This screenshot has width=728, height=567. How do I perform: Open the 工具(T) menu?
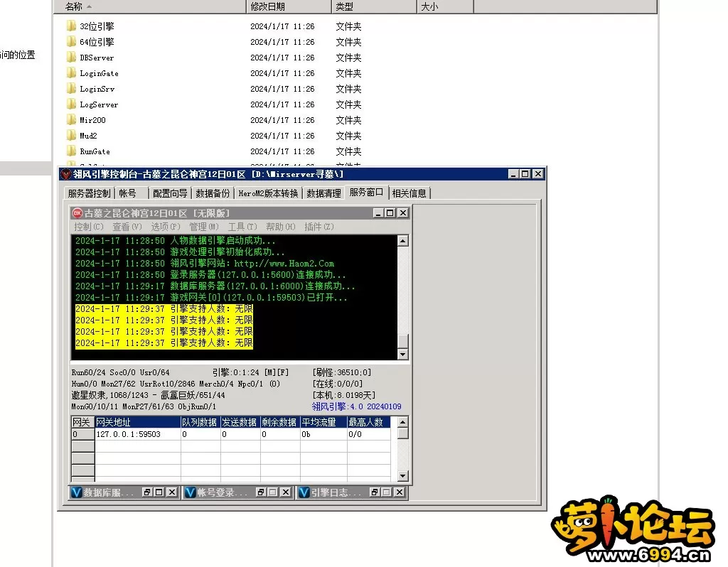[x=242, y=227]
